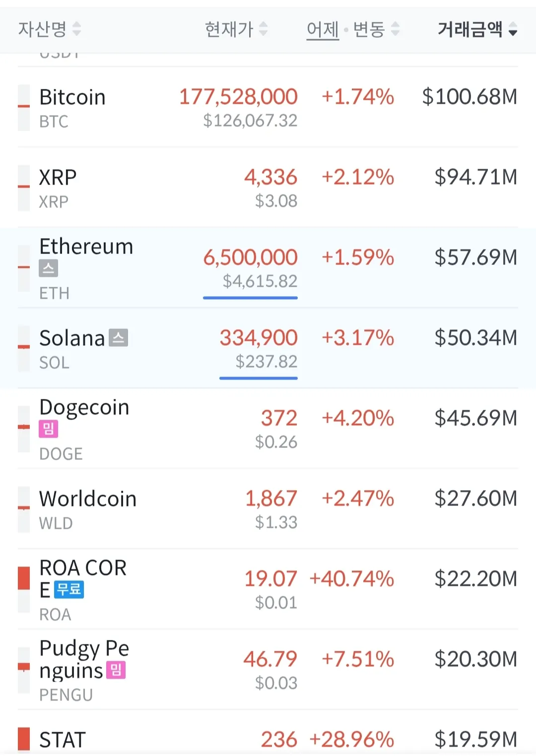Click the blue 무료 badge on ROA CORE
This screenshot has height=756, width=536.
click(x=69, y=589)
